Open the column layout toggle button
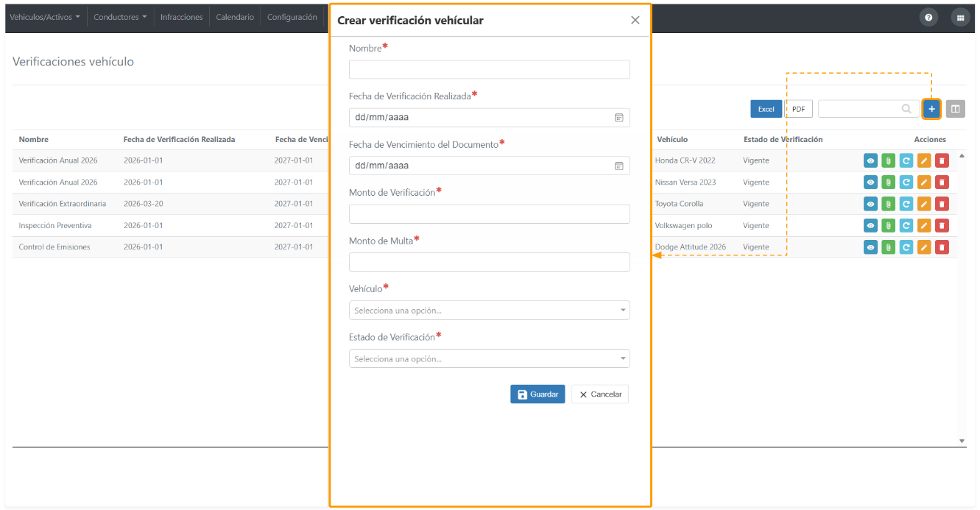Image resolution: width=980 pixels, height=510 pixels. [955, 109]
